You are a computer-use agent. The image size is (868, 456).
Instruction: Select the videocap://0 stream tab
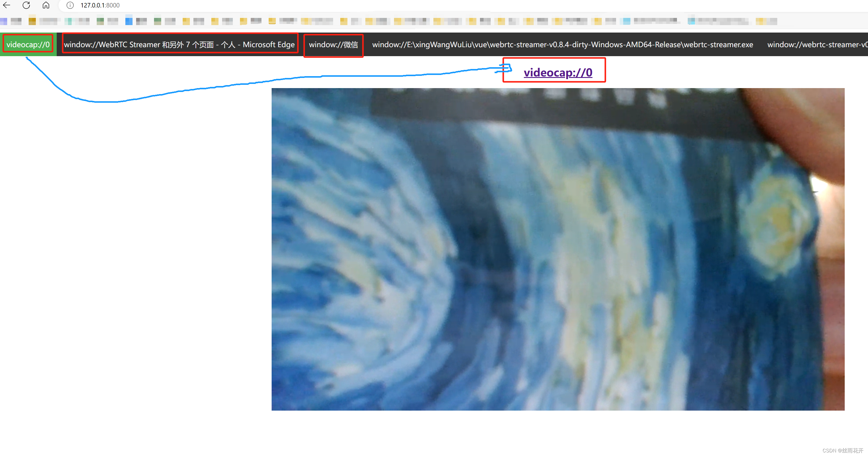click(x=28, y=44)
